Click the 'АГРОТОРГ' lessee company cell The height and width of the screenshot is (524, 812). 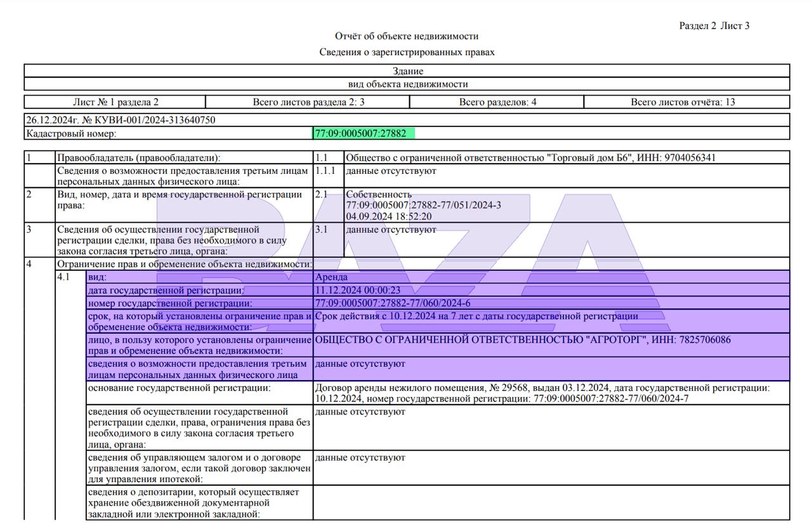[x=523, y=340]
